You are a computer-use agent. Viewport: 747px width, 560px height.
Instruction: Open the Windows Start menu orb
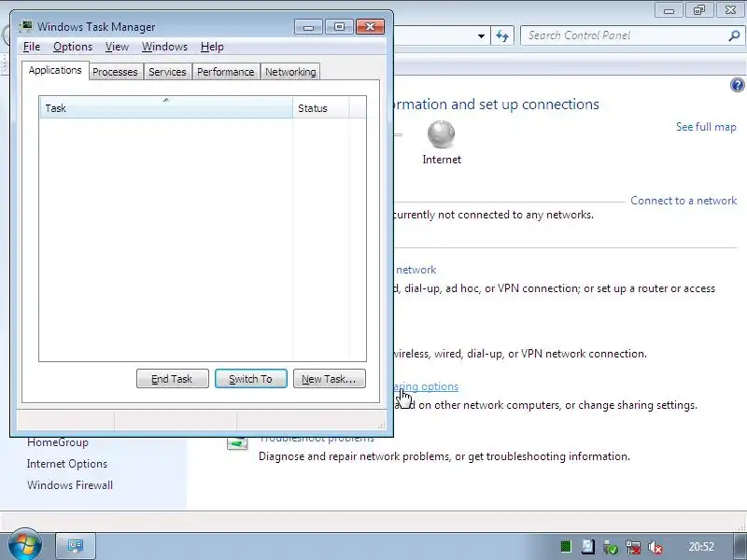tap(24, 545)
